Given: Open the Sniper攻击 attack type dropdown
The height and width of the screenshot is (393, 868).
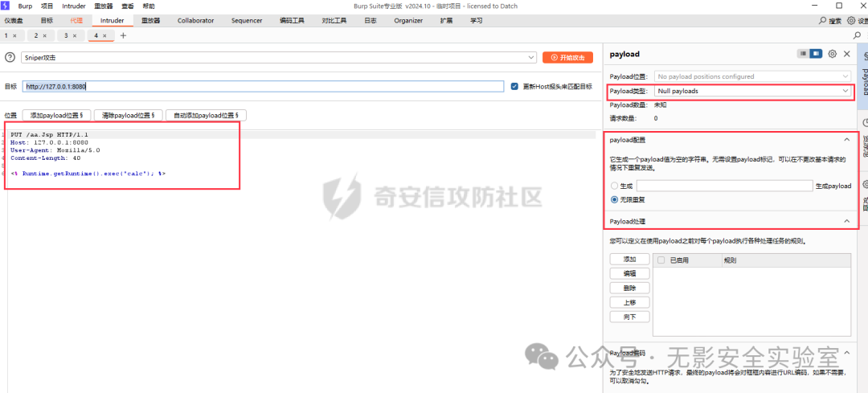Looking at the screenshot, I should point(278,57).
